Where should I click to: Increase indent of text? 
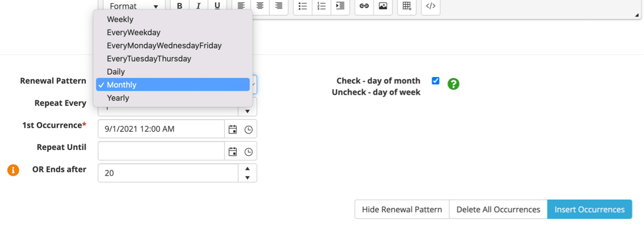(340, 6)
